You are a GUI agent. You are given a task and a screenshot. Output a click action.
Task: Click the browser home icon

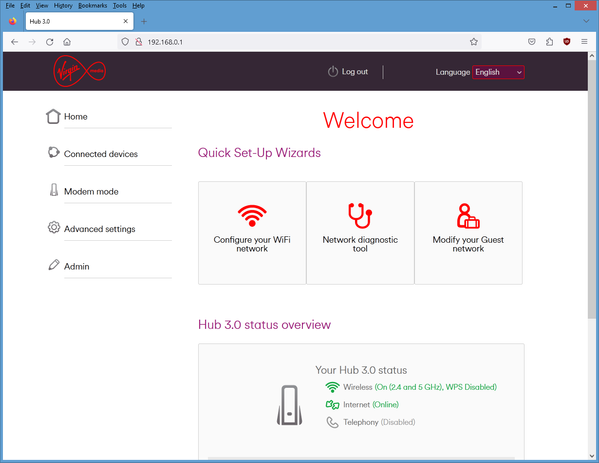click(x=67, y=42)
